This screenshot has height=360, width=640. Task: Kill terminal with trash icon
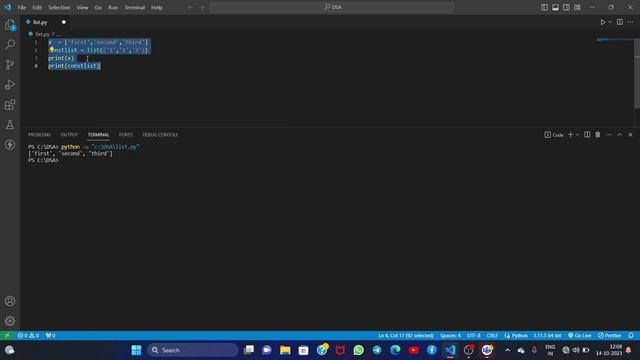click(598, 135)
